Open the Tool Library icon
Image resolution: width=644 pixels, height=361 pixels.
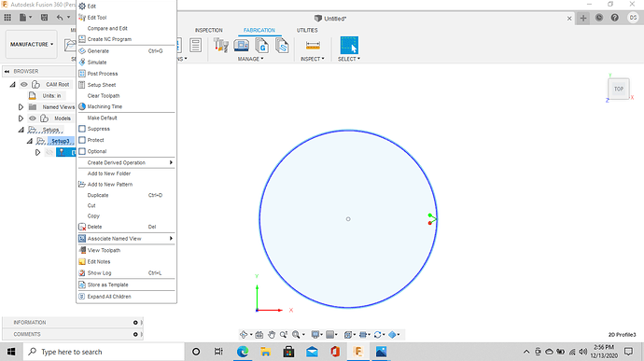(x=221, y=45)
